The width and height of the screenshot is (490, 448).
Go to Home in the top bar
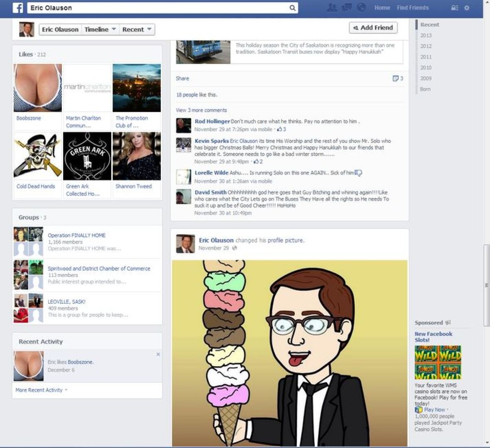[382, 7]
